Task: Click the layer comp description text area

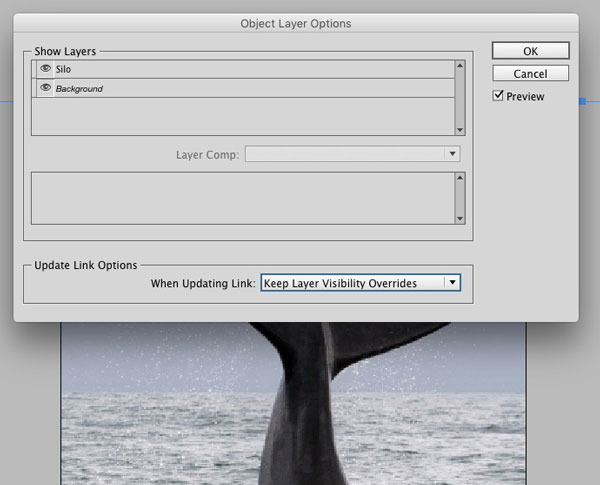Action: tap(243, 198)
